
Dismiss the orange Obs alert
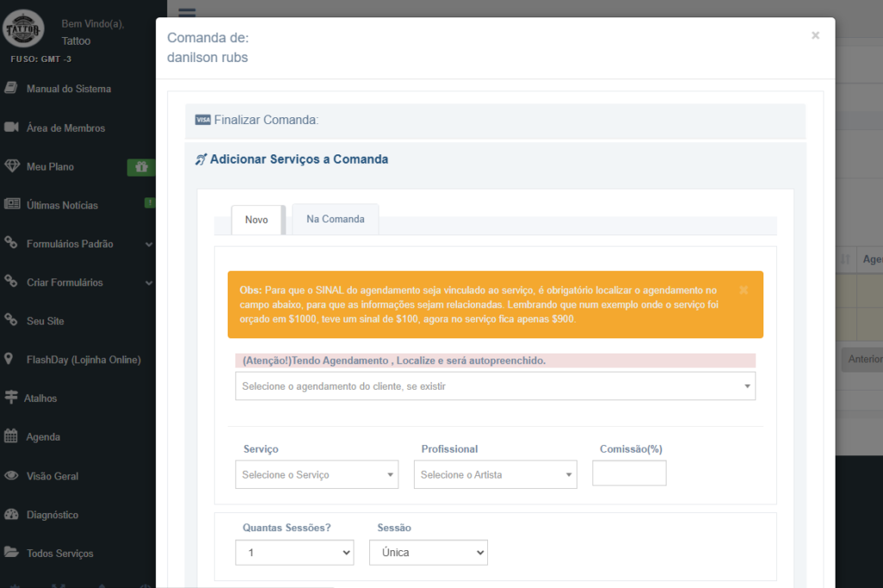pos(743,290)
